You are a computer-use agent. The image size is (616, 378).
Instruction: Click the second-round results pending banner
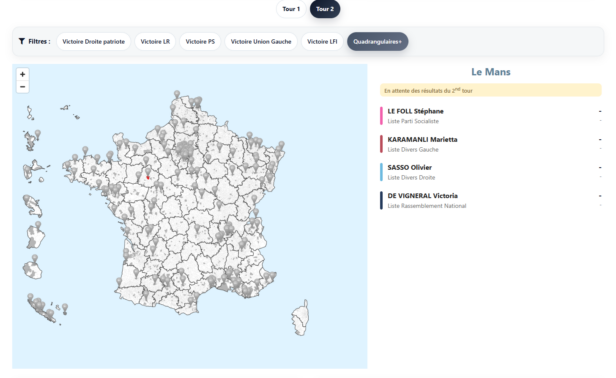pyautogui.click(x=491, y=90)
